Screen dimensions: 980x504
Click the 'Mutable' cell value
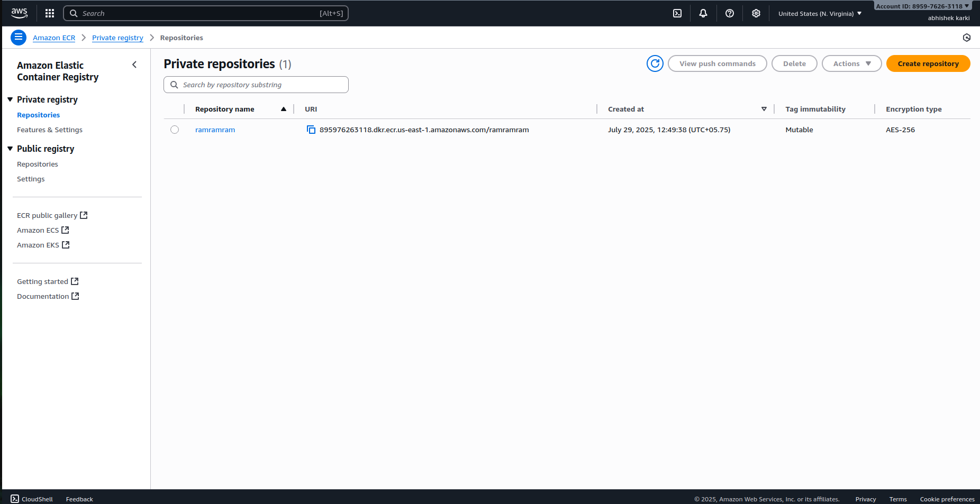[x=799, y=130]
